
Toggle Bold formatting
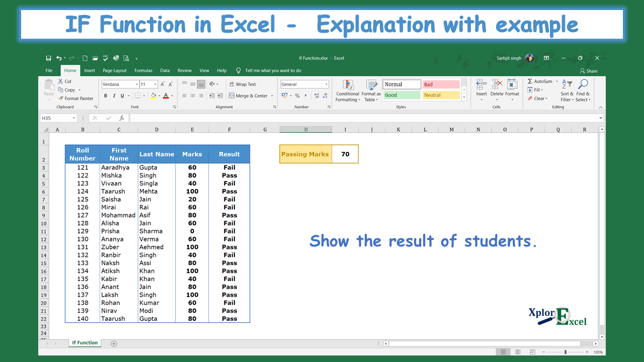coord(106,96)
